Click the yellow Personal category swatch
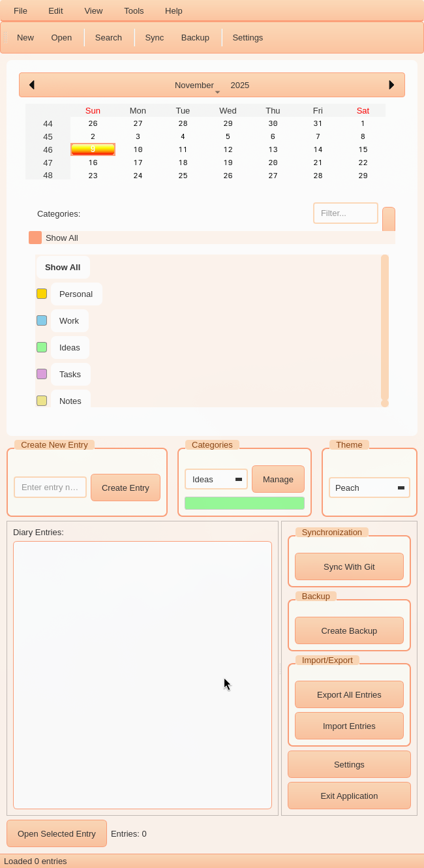The height and width of the screenshot is (868, 424). click(x=42, y=294)
